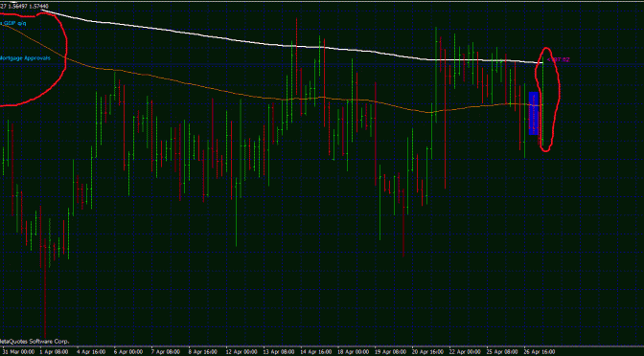
Task: Select the blue rectangle object on the chart
Action: [534, 113]
